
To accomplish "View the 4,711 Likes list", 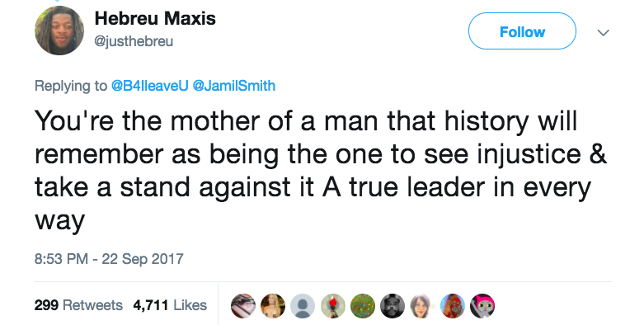I will tap(170, 305).
